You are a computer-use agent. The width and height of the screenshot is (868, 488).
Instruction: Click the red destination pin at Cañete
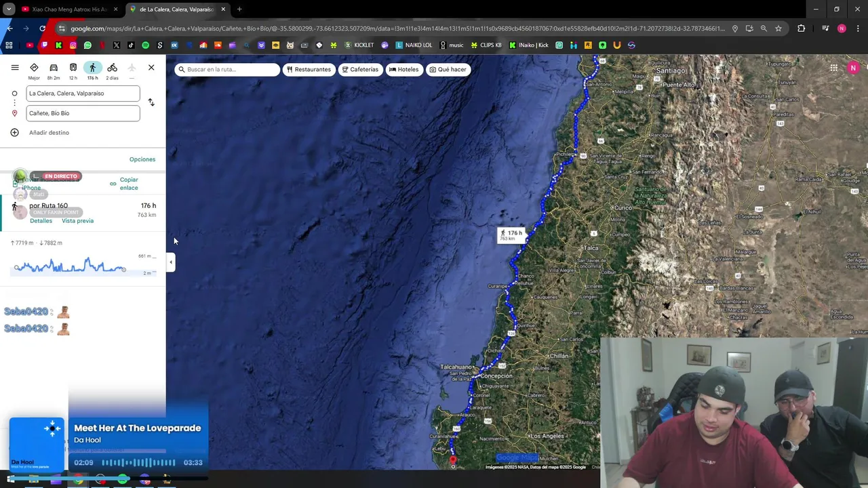(453, 461)
